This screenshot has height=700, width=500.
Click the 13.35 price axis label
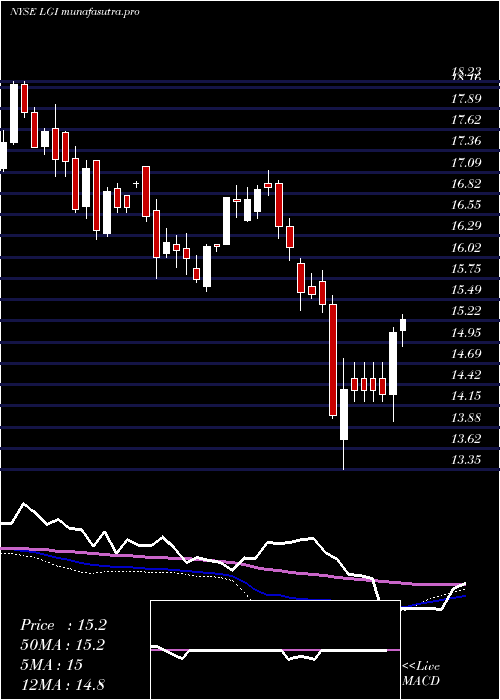point(466,460)
